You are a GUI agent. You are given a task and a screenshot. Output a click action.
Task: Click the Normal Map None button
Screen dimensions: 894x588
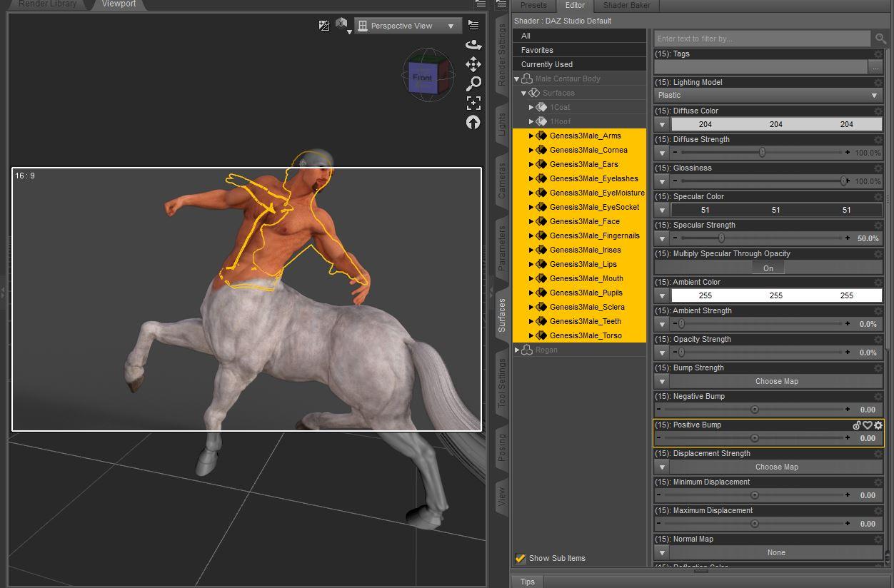[x=776, y=552]
